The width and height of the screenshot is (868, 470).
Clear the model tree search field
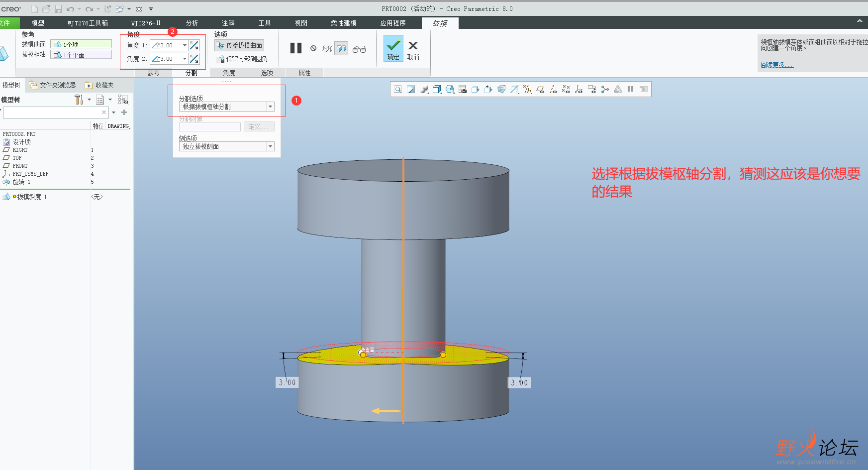click(104, 113)
